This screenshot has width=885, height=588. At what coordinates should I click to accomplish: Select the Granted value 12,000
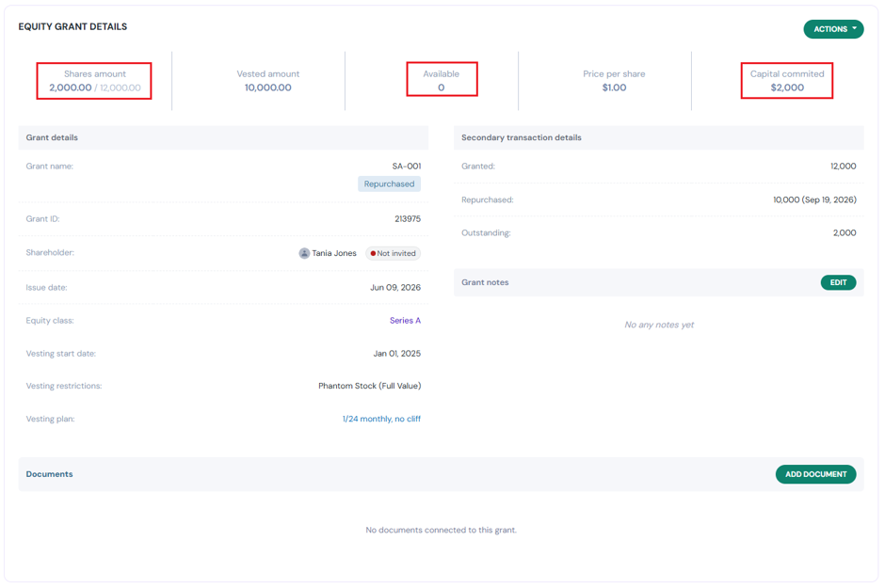844,167
